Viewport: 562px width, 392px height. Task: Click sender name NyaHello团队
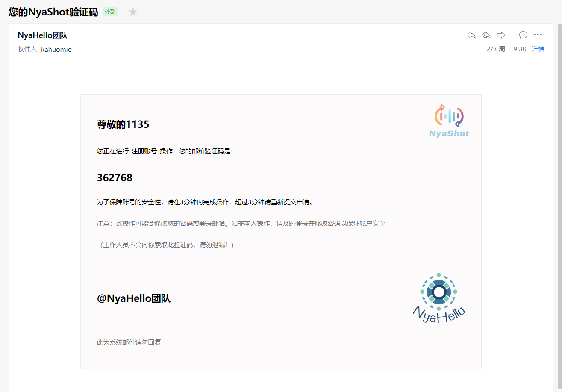(42, 35)
